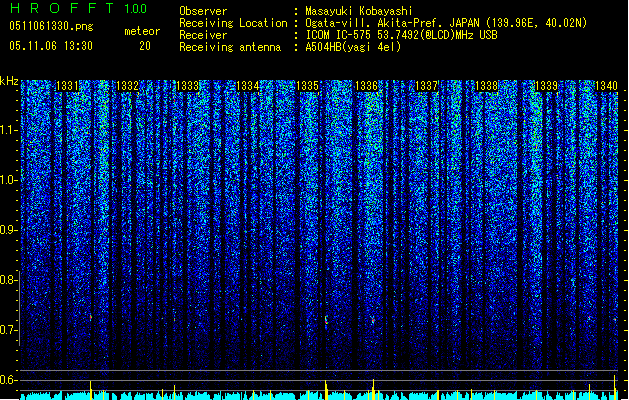Click the date stamp 05.11.06 13:30
Viewport: 629px width, 400px height.
pos(51,46)
